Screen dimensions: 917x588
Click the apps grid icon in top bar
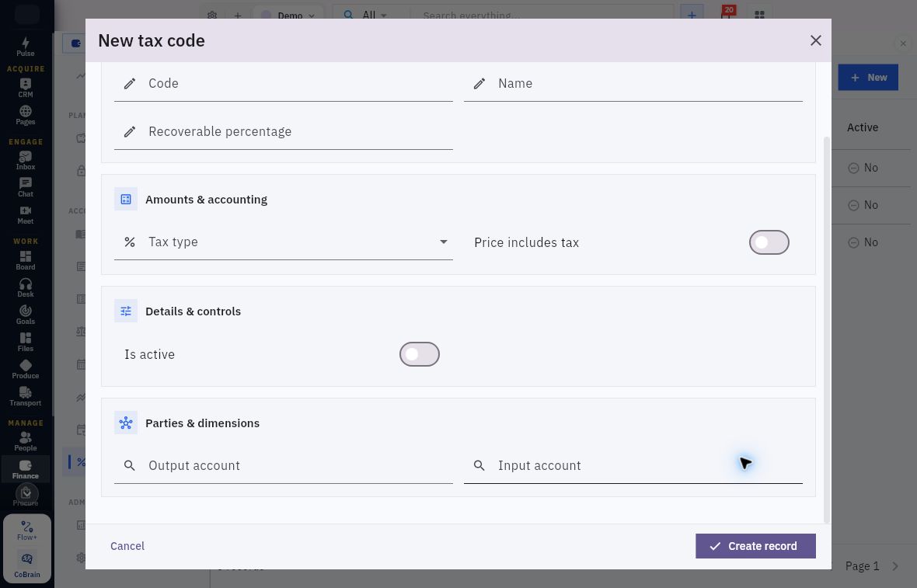click(759, 15)
